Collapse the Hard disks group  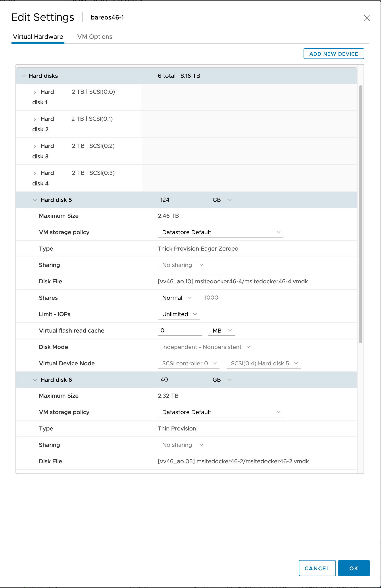(x=24, y=76)
